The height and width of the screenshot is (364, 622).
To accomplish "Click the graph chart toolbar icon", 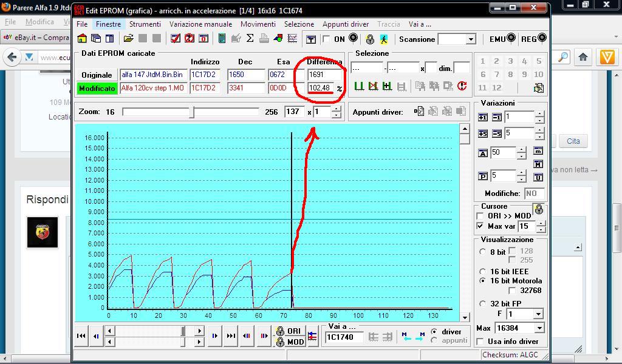I will tap(292, 38).
